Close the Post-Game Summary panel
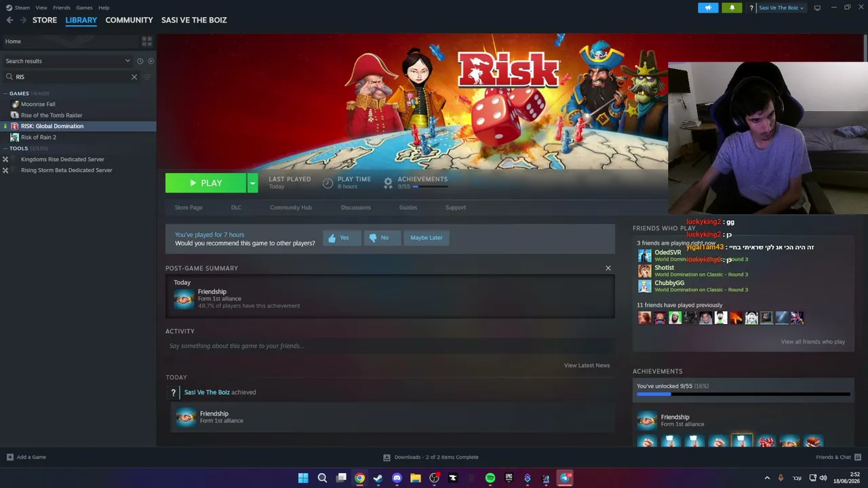 [x=608, y=268]
